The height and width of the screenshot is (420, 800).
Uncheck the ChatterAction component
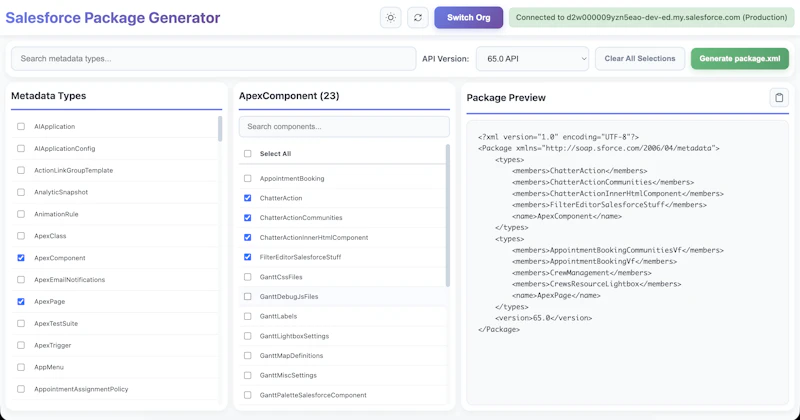tap(247, 198)
